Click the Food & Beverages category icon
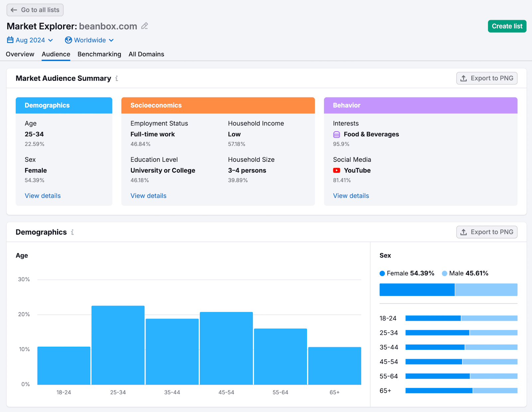532x412 pixels. coord(336,134)
